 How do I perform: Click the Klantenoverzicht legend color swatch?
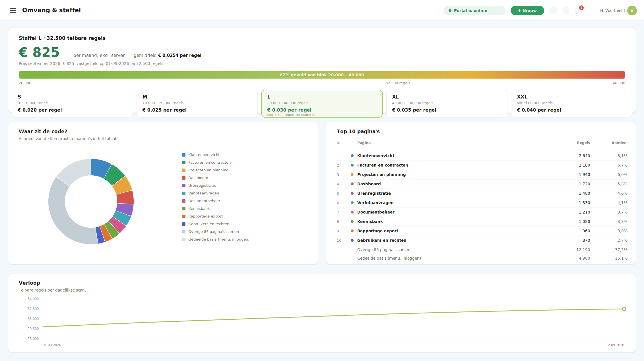184,155
